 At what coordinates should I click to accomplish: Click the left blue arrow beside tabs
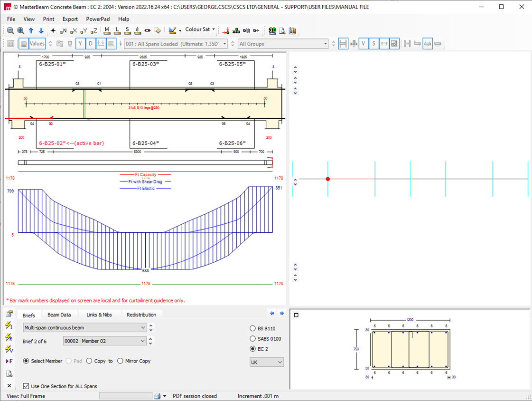[x=272, y=313]
